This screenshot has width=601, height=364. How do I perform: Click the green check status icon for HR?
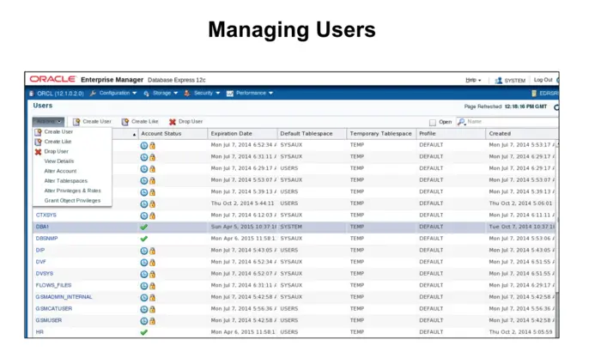(143, 332)
